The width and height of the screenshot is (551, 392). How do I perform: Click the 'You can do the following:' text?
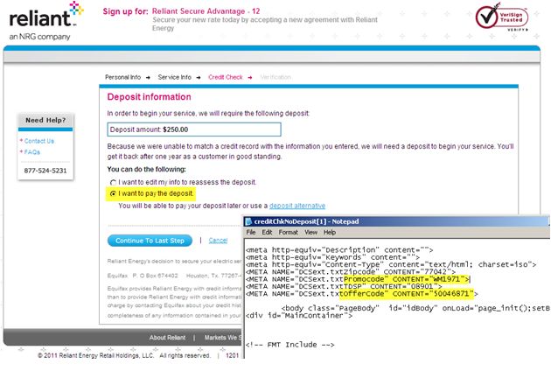pyautogui.click(x=147, y=170)
